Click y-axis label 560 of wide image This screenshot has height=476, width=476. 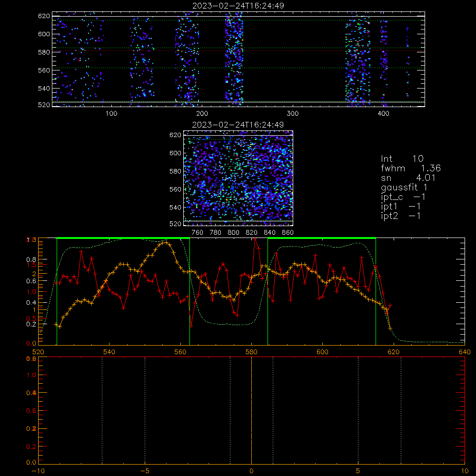coord(44,70)
